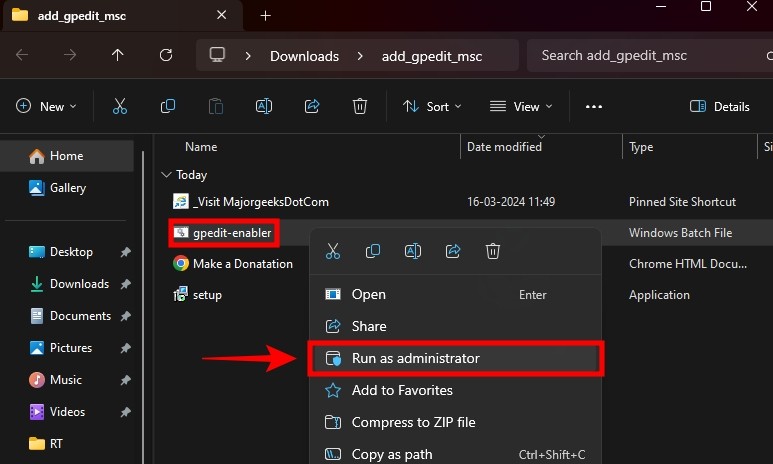Select the Make a Donatation file
773x464 pixels.
point(233,264)
